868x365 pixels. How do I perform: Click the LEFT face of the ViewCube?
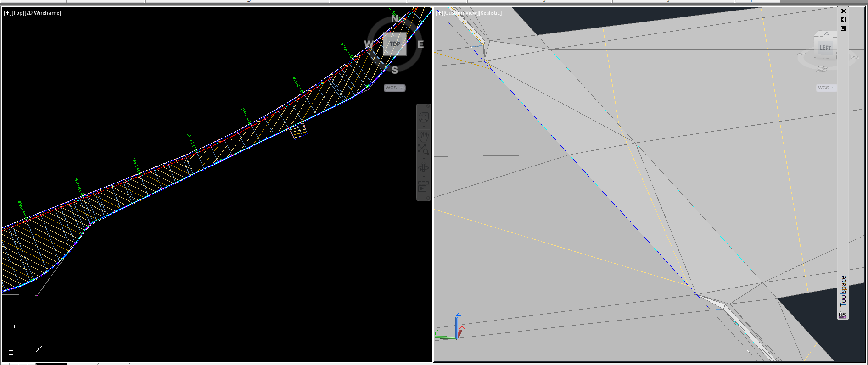point(825,48)
